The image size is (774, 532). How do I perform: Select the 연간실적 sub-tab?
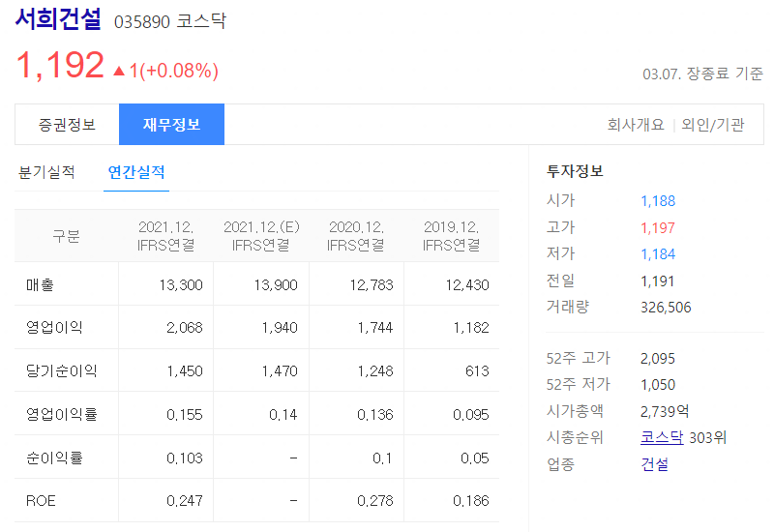pos(136,172)
